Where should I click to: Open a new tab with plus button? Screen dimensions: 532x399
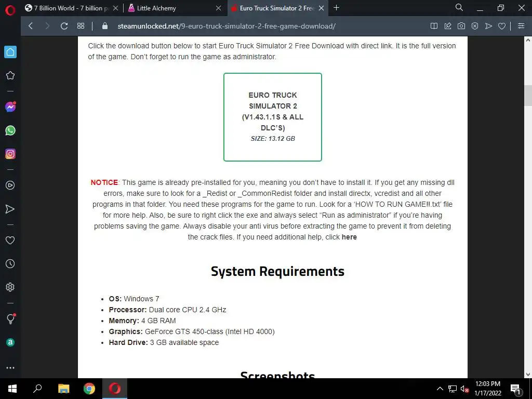point(336,8)
